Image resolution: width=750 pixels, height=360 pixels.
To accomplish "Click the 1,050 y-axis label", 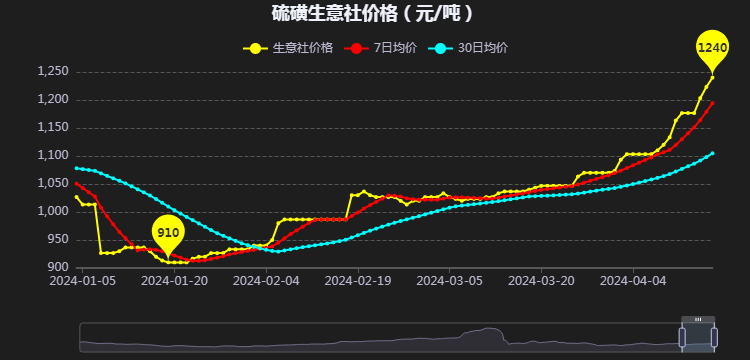I will click(53, 184).
